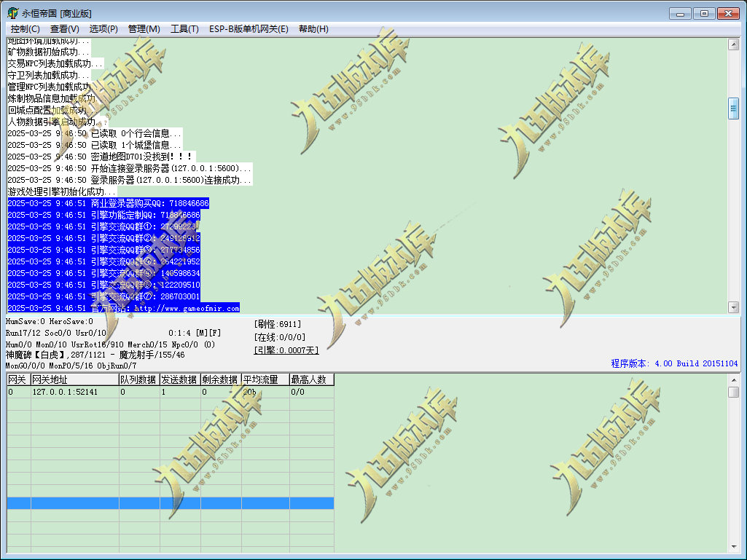Screen dimensions: 747x560
Task: Select log line 开始连接登录服务器
Action: (130, 168)
